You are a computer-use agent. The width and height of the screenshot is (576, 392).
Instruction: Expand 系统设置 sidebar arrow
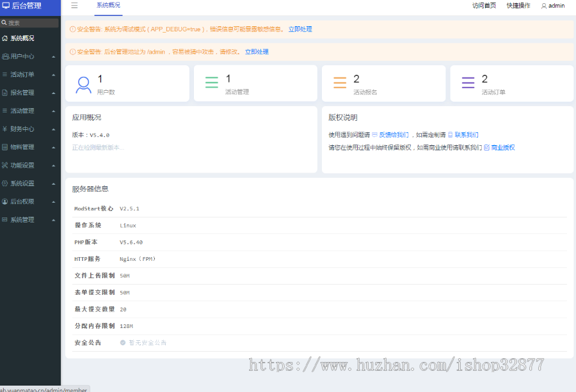click(54, 184)
